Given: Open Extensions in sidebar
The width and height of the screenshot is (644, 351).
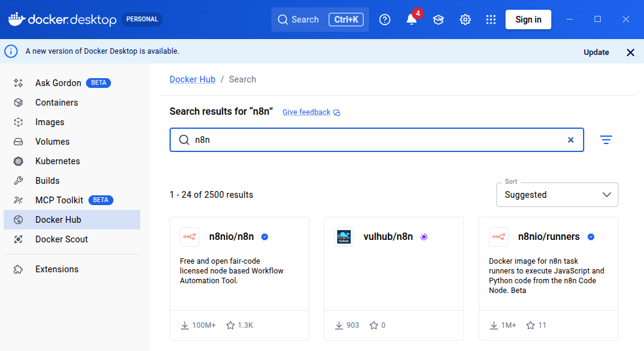Looking at the screenshot, I should (72, 269).
